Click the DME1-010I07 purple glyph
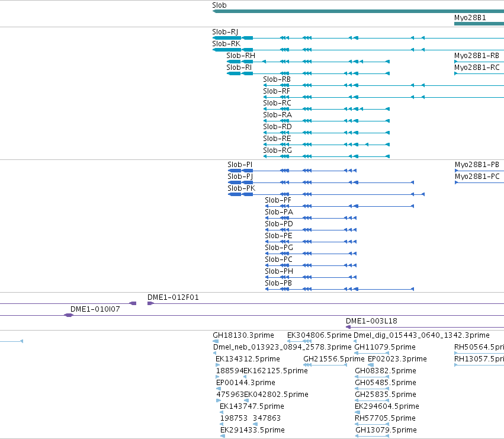Viewport: 504px width, 439px height. 69,315
